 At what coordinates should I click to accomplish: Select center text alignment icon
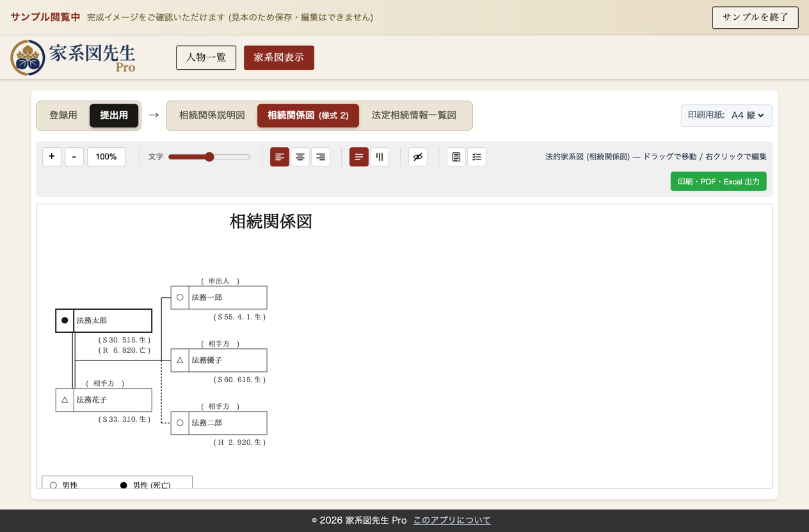(300, 157)
